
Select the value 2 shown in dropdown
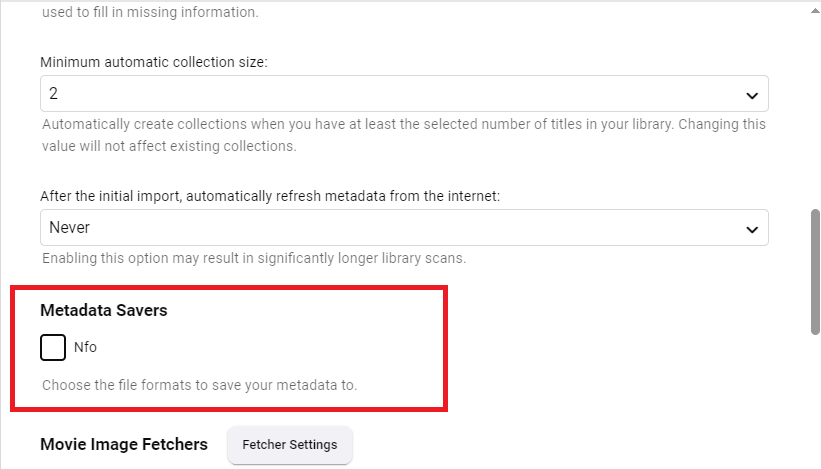[55, 94]
